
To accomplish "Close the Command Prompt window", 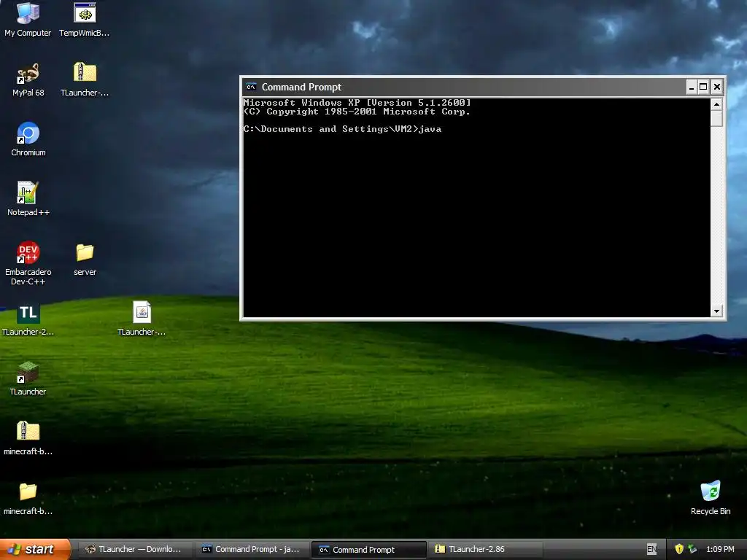I will [716, 87].
